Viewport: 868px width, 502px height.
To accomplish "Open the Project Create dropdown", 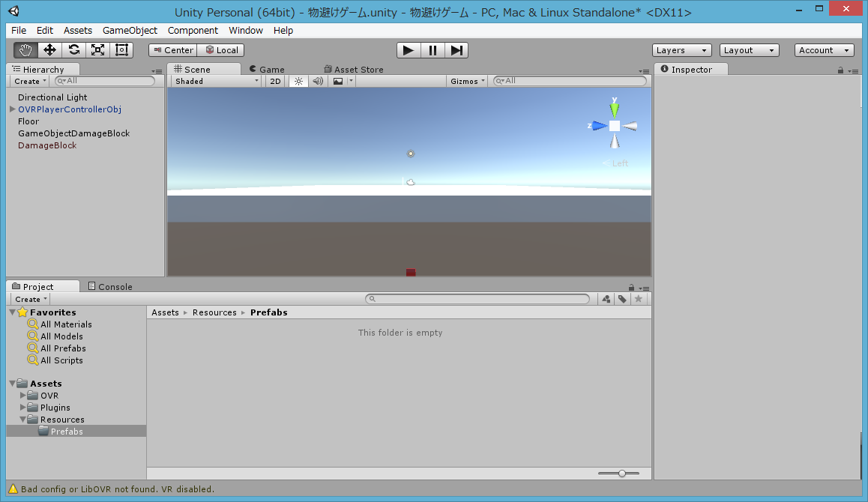I will tap(31, 300).
